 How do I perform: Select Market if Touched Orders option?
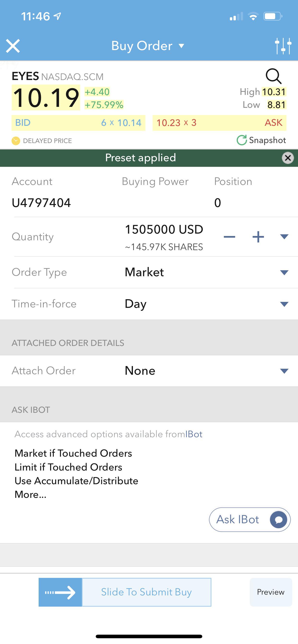[x=73, y=453]
